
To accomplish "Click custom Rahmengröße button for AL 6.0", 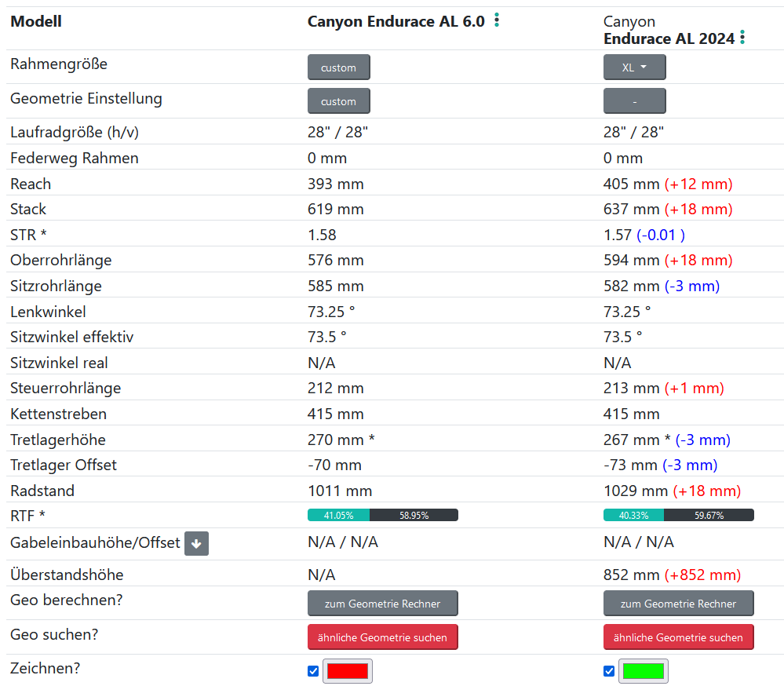I will (x=338, y=68).
